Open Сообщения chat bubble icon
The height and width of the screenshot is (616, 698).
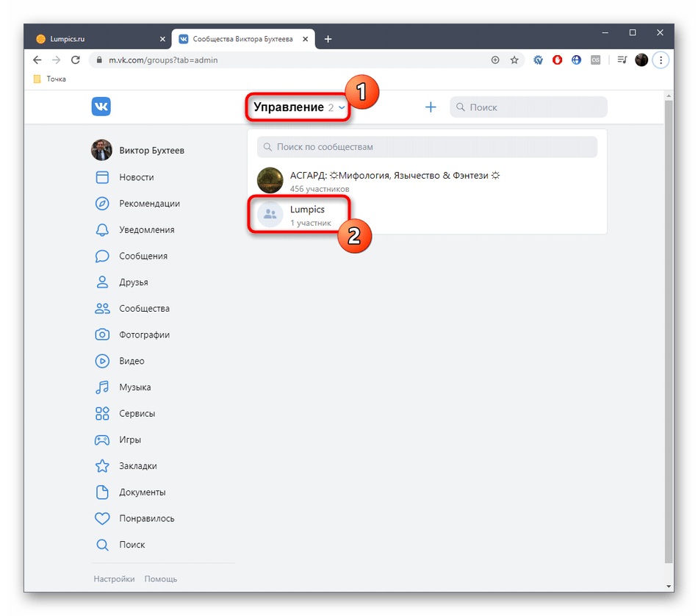[102, 256]
